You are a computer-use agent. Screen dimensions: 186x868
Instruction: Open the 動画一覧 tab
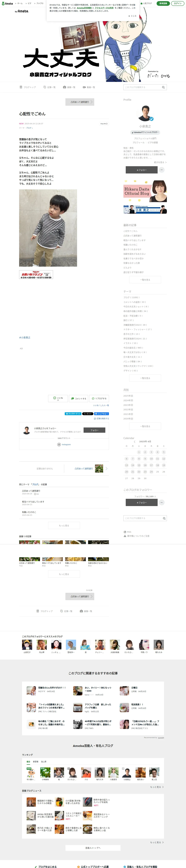tap(89, 87)
